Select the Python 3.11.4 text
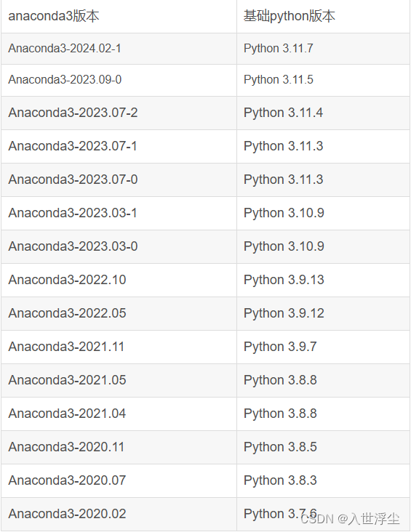The height and width of the screenshot is (532, 411). pos(283,113)
